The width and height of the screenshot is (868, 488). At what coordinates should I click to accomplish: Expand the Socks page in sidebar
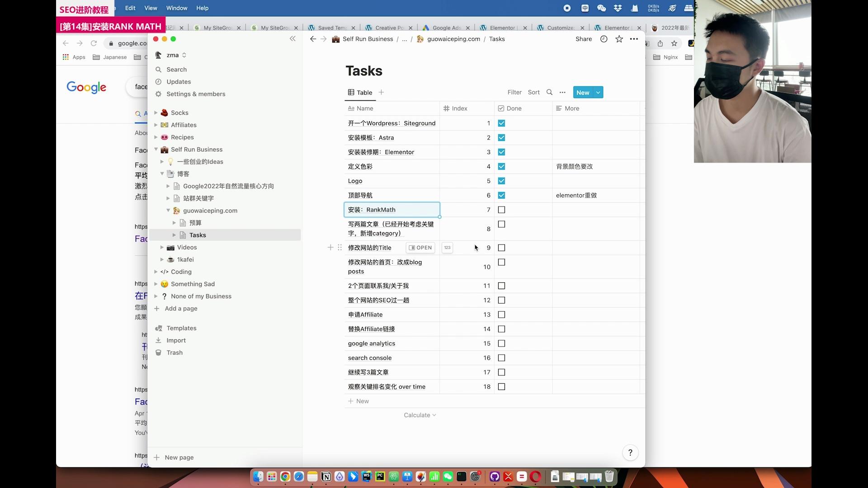156,113
